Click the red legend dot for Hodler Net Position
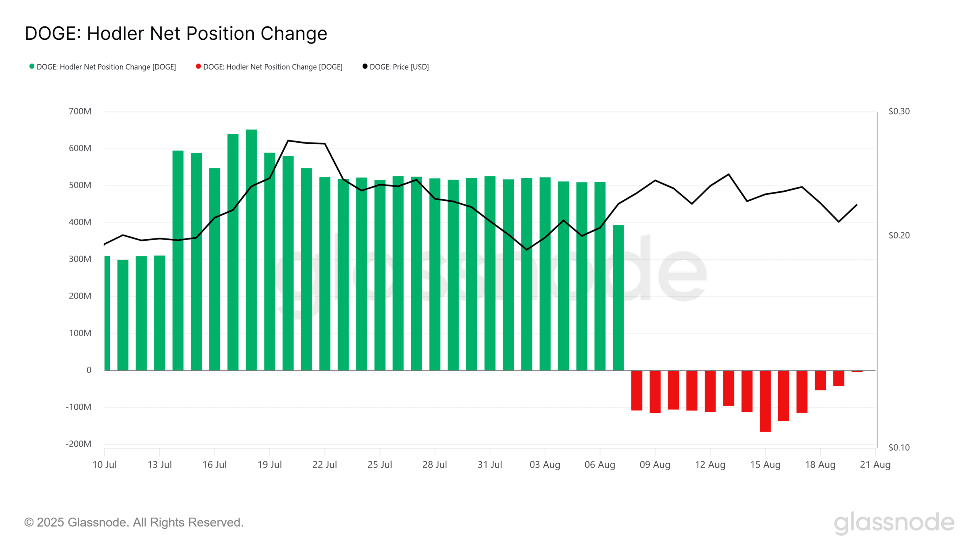Image resolution: width=980 pixels, height=551 pixels. tap(198, 67)
